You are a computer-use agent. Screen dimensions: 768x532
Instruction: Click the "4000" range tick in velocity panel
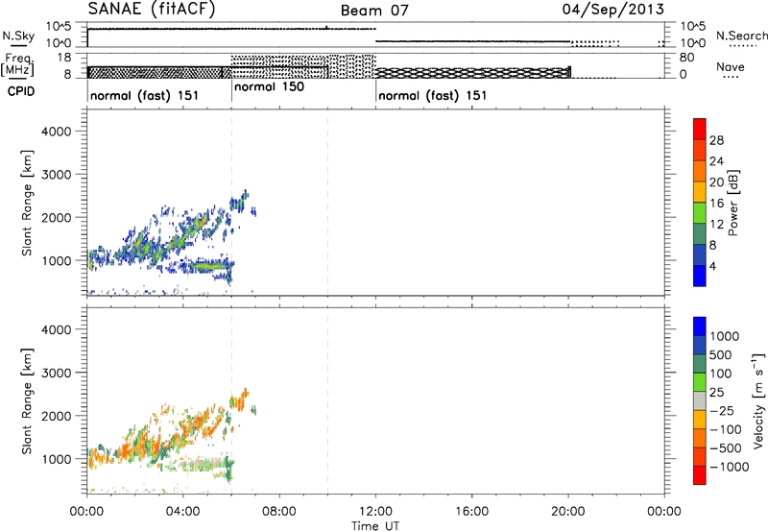point(57,329)
